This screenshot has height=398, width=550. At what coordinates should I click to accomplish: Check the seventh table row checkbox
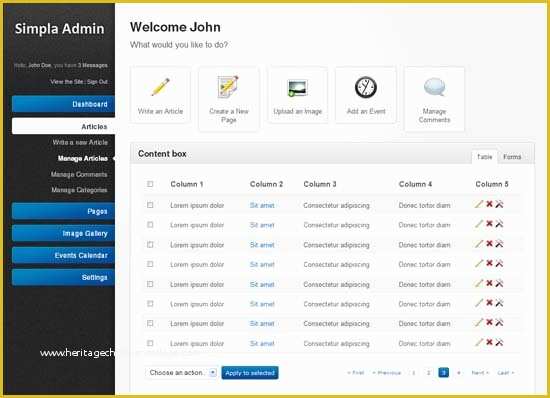(150, 323)
